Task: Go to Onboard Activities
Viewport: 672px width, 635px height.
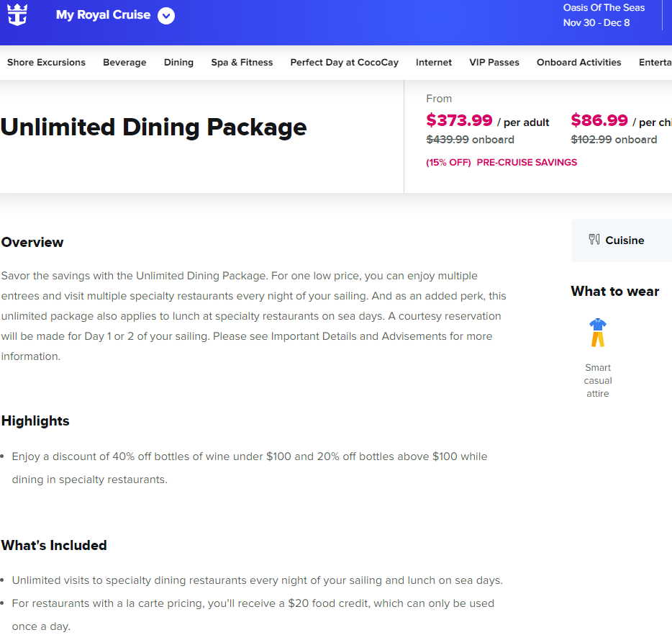Action: pyautogui.click(x=579, y=63)
